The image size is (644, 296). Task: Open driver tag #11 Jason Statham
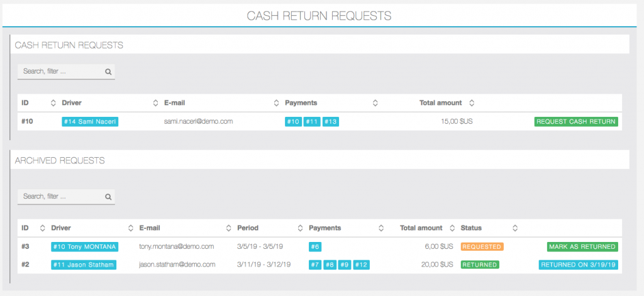tap(83, 265)
